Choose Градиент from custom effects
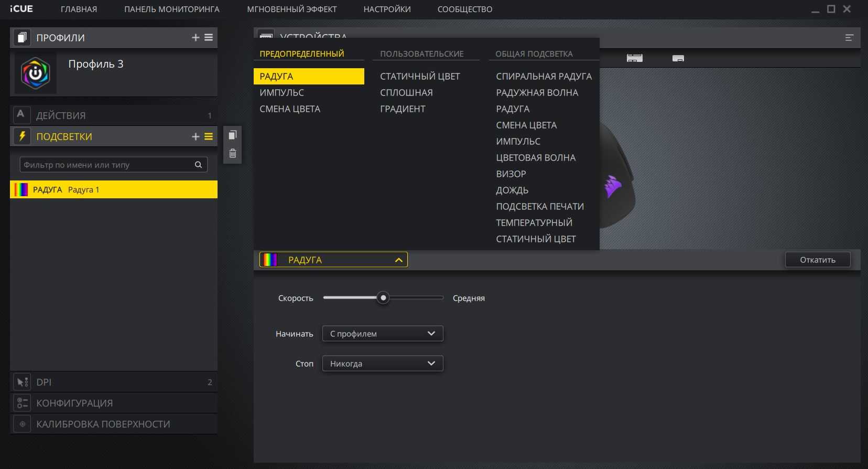The width and height of the screenshot is (868, 469). (403, 109)
